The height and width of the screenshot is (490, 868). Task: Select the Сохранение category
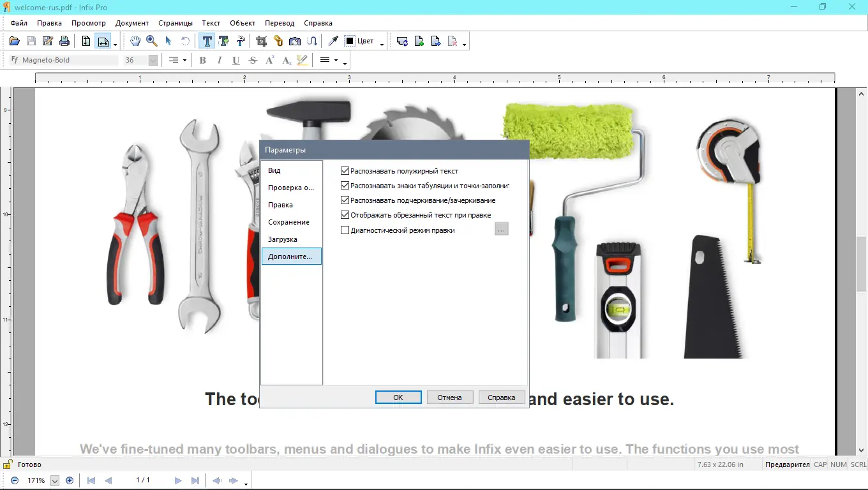click(x=291, y=222)
